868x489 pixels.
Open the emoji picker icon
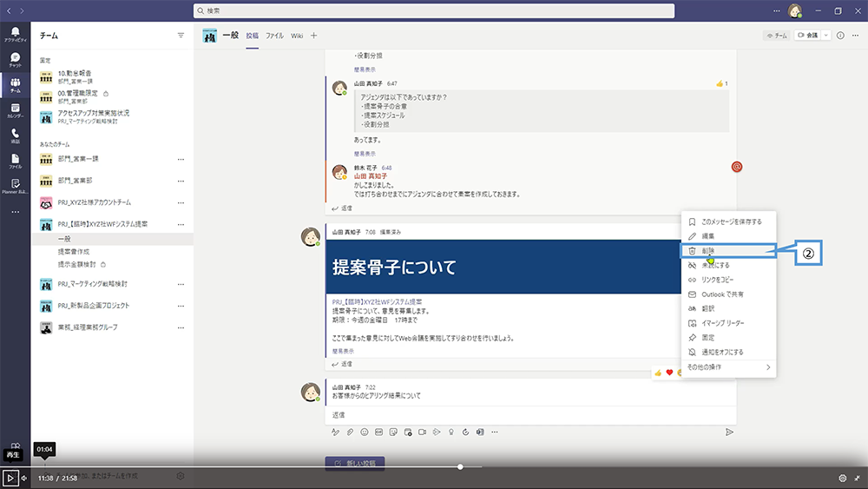[365, 432]
